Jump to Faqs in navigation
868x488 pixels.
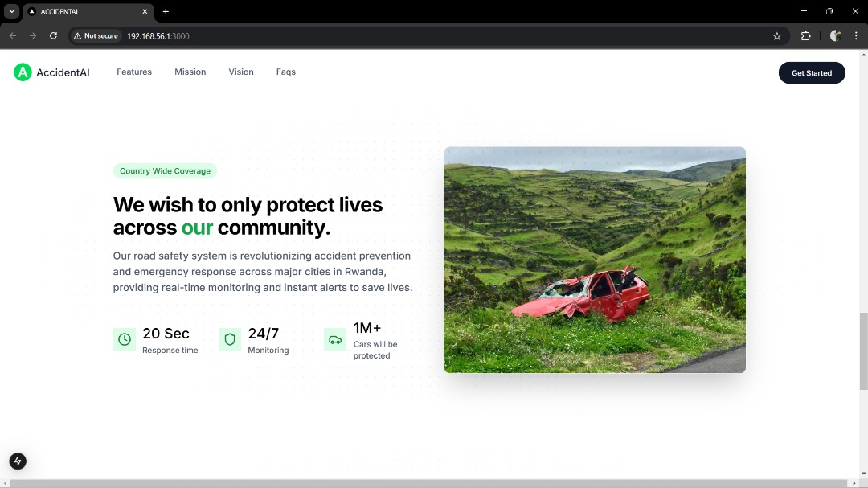pyautogui.click(x=285, y=72)
